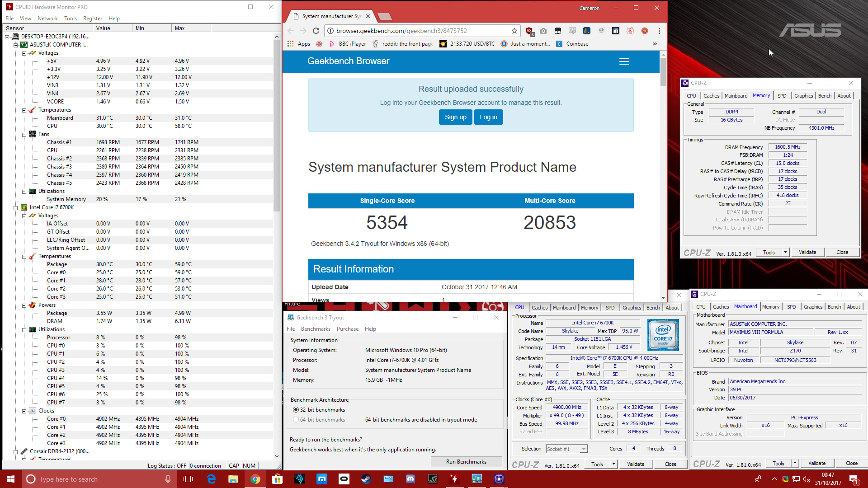Open Oculus app from the taskbar
This screenshot has width=868, height=488.
(x=344, y=479)
